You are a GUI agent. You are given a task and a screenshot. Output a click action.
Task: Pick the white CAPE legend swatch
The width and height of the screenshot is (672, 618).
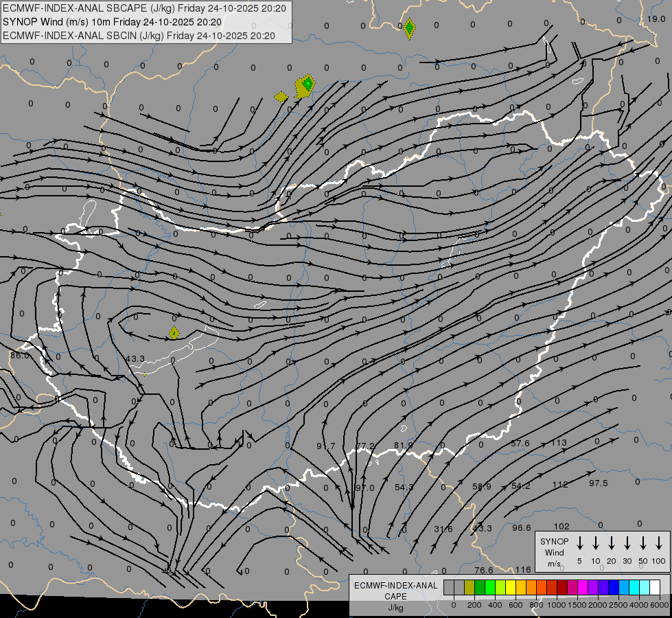click(x=654, y=587)
